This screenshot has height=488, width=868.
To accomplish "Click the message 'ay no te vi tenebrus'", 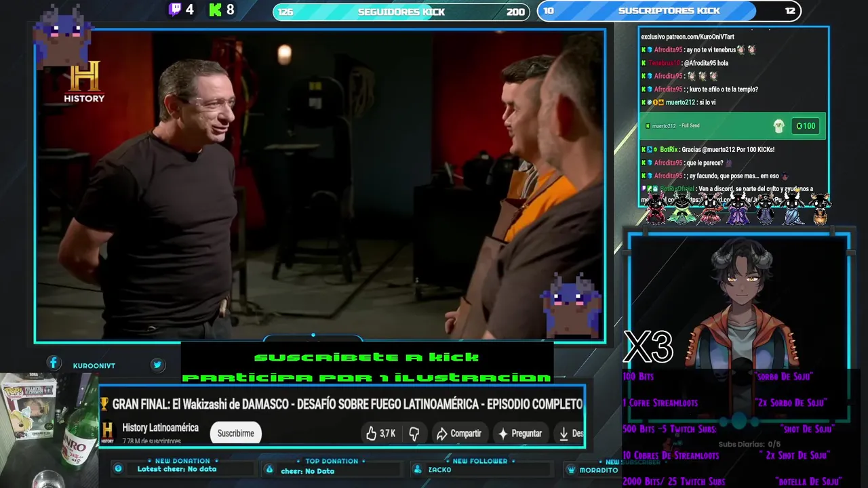I will pyautogui.click(x=711, y=50).
